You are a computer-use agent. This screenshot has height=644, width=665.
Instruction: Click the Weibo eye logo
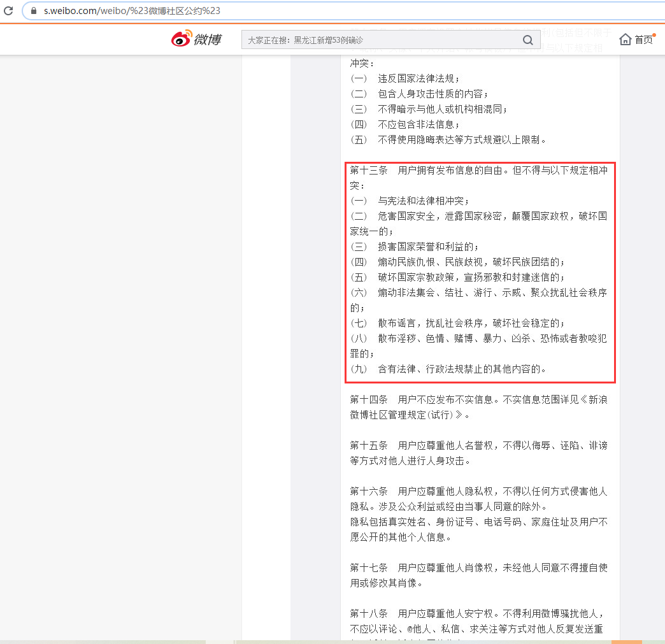click(x=181, y=39)
